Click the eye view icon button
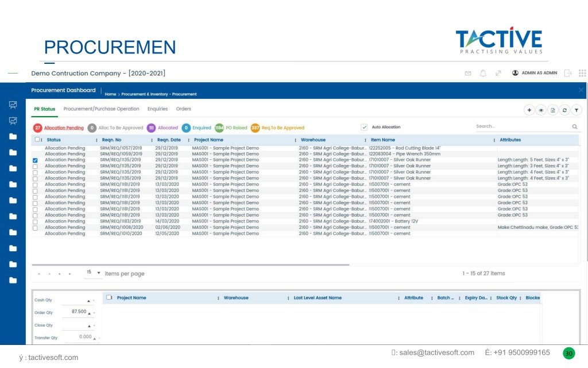Image resolution: width=588 pixels, height=368 pixels. click(541, 110)
